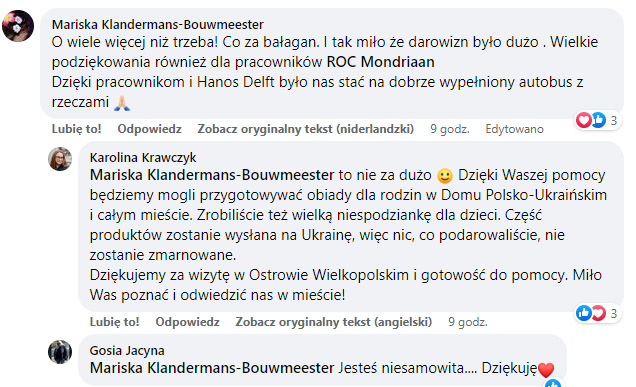Open Karolina Krawczyk's profile name
Screen dimensions: 636x387
(143, 157)
